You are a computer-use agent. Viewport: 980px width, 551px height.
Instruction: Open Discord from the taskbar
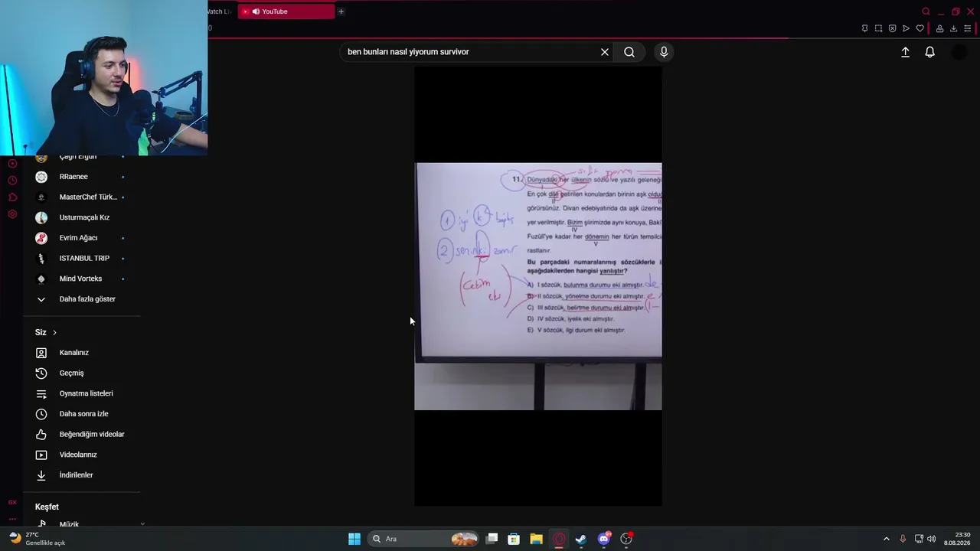pyautogui.click(x=604, y=539)
